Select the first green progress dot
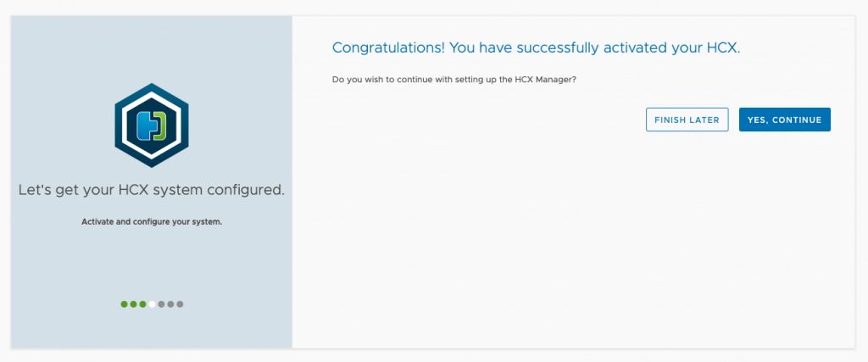The image size is (868, 362). tap(124, 304)
